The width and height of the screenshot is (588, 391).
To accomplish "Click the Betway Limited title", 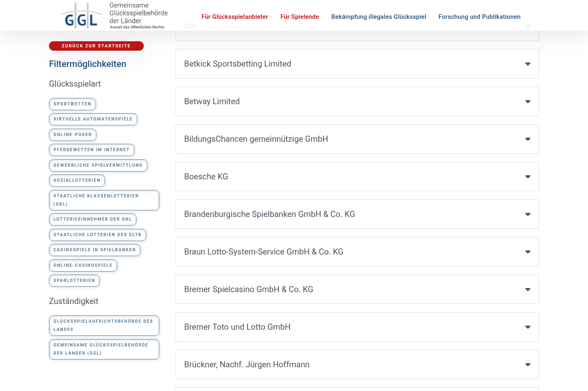I will (x=212, y=101).
